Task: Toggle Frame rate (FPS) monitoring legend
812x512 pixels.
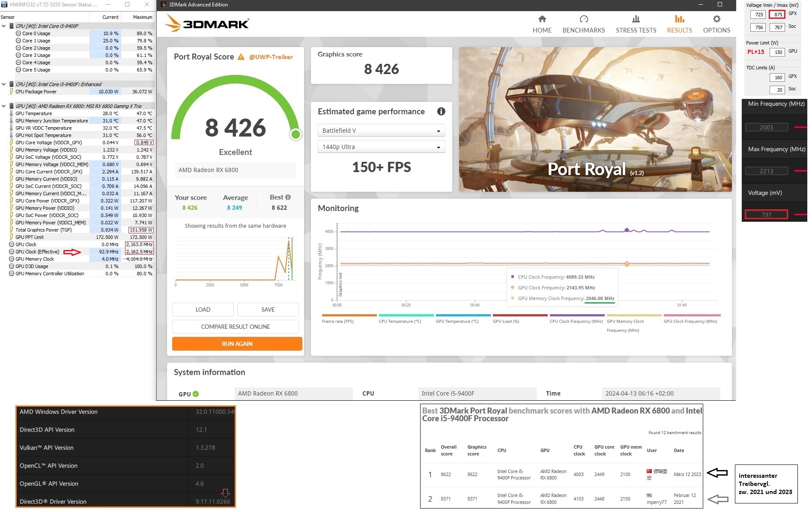Action: [349, 319]
